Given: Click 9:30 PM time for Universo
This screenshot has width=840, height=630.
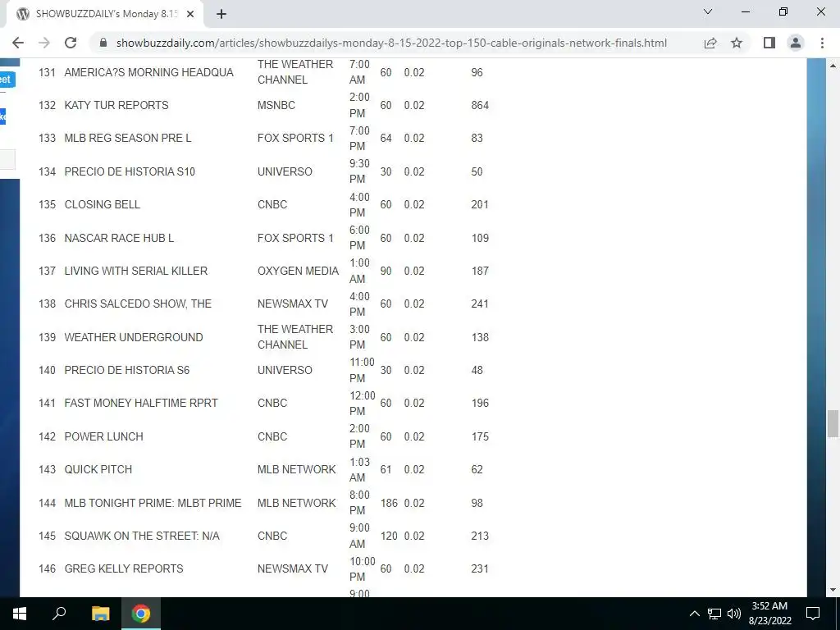Looking at the screenshot, I should [359, 171].
